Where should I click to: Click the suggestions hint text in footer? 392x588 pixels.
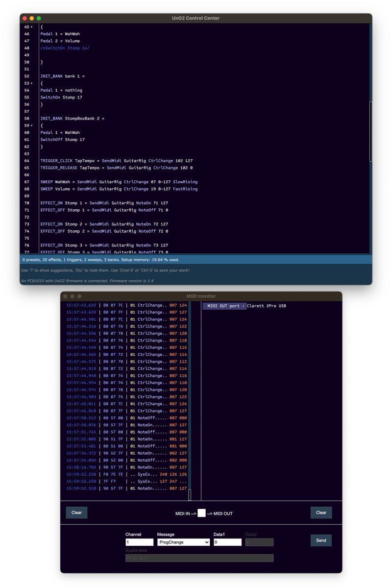pyautogui.click(x=105, y=270)
